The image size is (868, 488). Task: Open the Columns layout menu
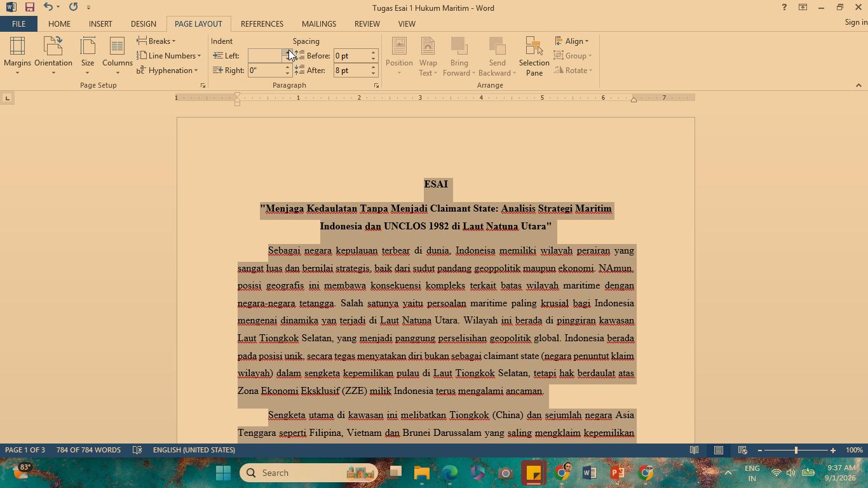(x=118, y=56)
